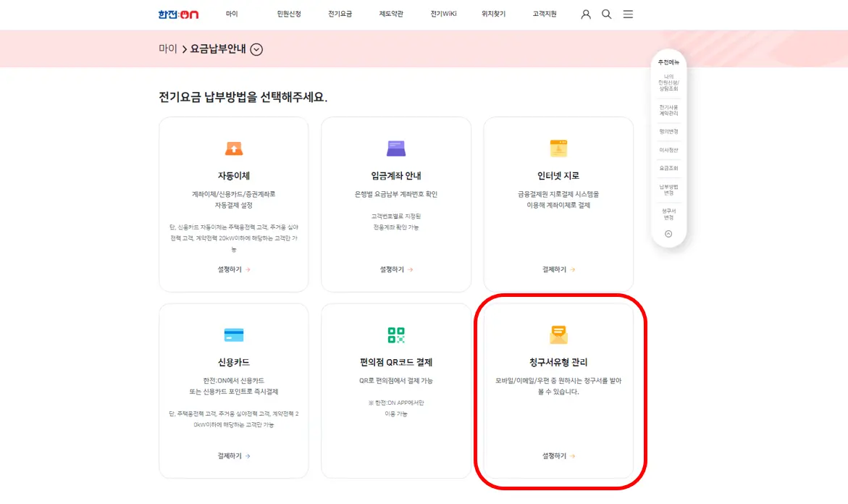Viewport: 848px width, 504px height.
Task: Expand the 요금납부안내 breadcrumb chevron
Action: click(255, 49)
